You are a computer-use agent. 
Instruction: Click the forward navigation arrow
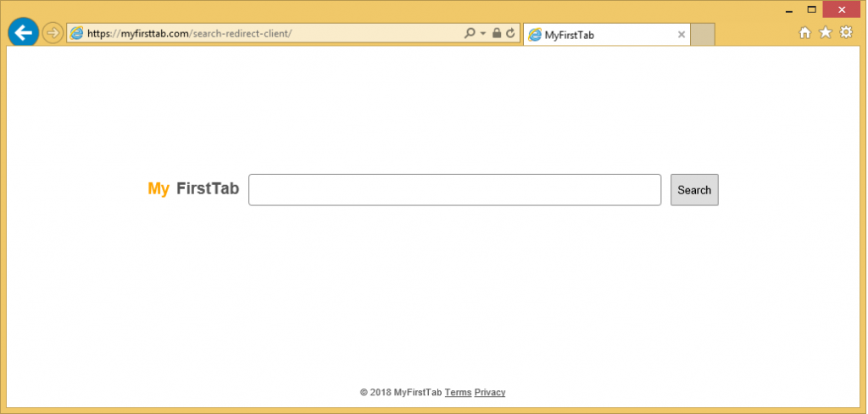pos(53,33)
